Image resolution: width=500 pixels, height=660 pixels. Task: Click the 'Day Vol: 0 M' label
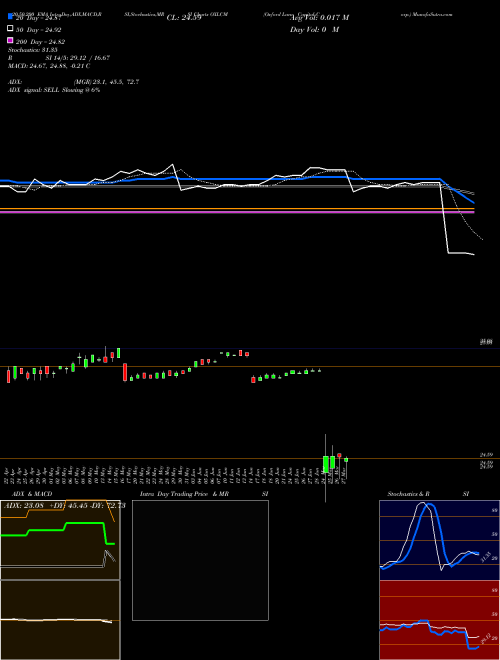click(314, 29)
